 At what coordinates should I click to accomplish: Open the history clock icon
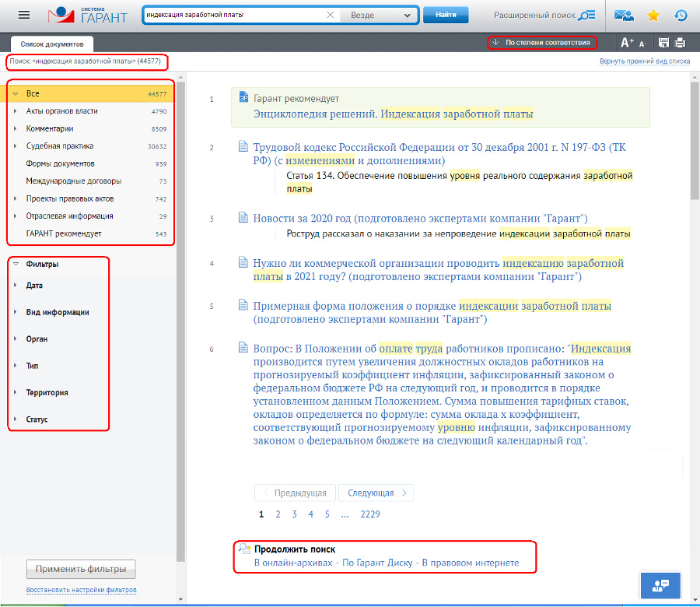click(680, 16)
